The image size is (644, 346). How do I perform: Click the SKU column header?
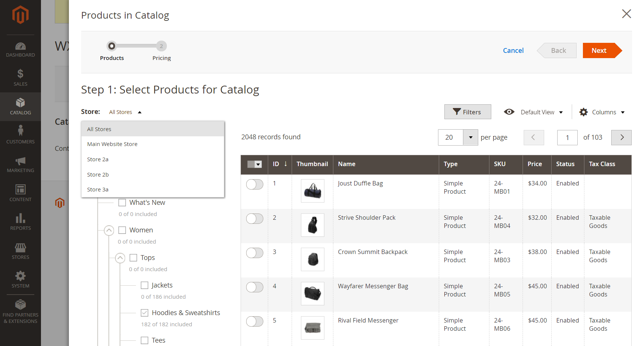click(x=506, y=164)
